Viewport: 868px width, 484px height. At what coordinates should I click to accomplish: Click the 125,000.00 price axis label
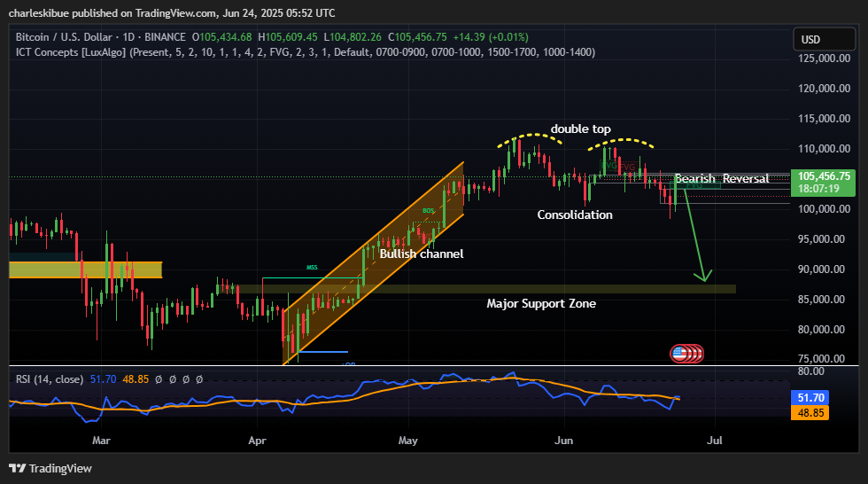point(824,59)
